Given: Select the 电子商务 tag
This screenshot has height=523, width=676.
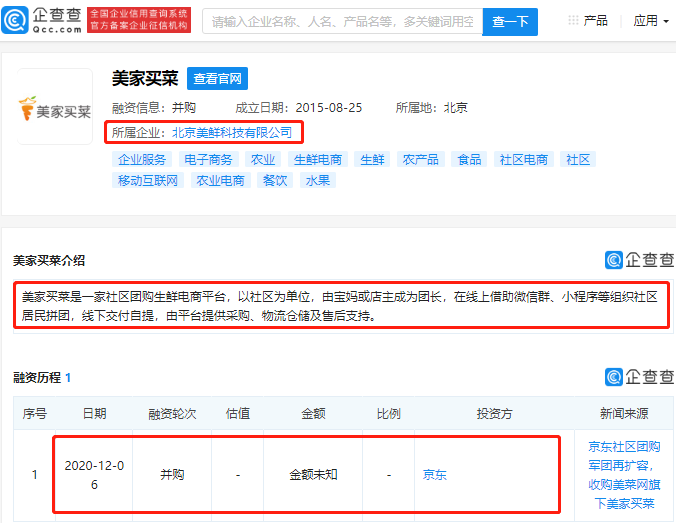Looking at the screenshot, I should coord(208,160).
